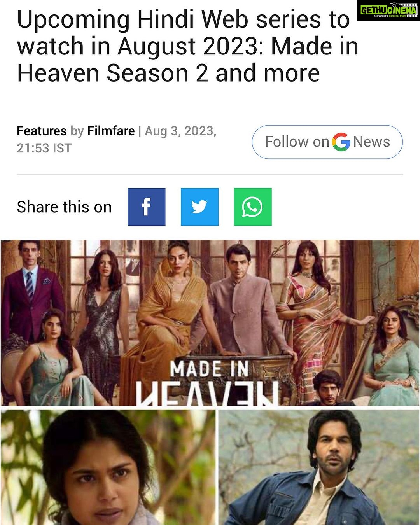Open the thumbnail of woman among leaves

(x=108, y=467)
